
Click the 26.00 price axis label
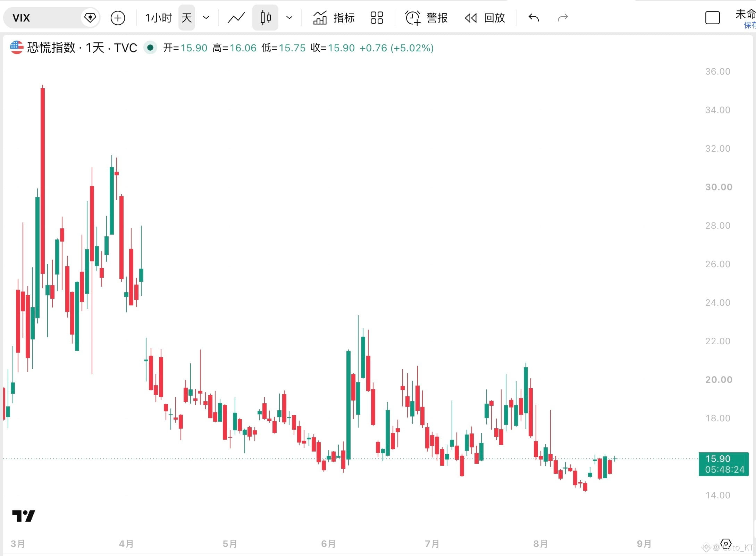(718, 264)
